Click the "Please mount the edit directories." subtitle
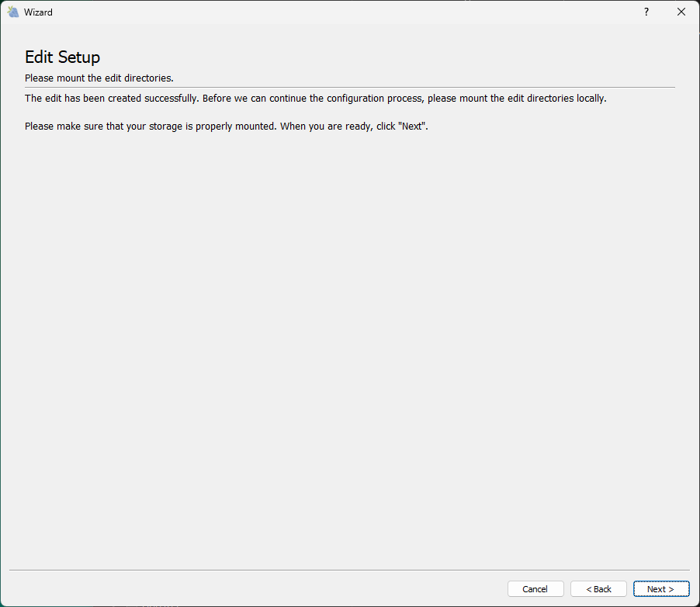700x607 pixels. click(x=99, y=78)
